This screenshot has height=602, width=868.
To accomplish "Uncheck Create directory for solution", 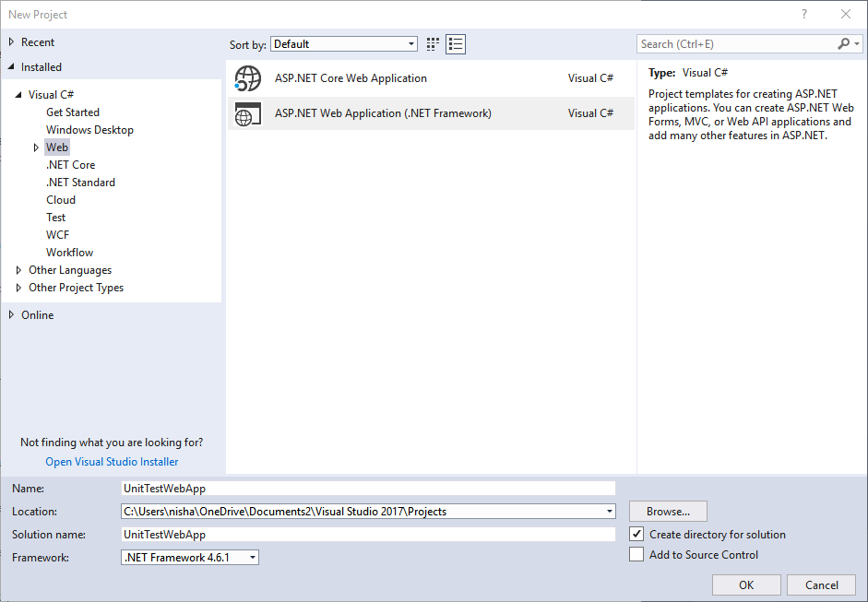I will pos(636,534).
